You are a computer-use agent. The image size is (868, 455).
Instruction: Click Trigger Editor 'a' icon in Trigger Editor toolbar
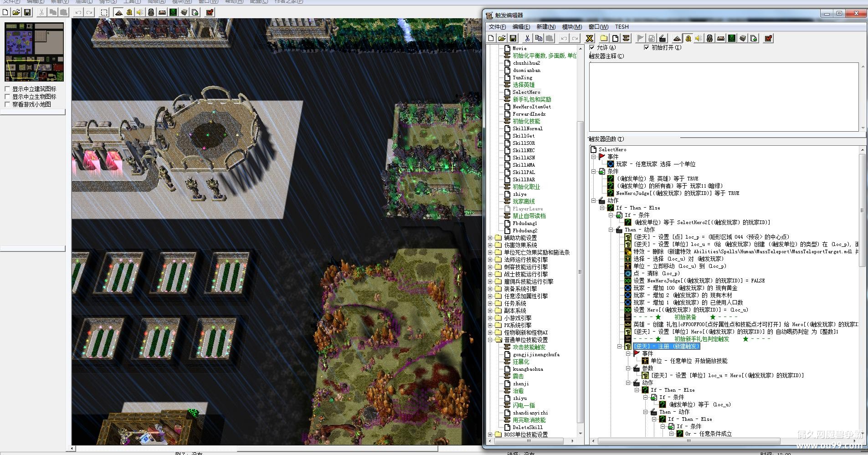click(x=688, y=38)
